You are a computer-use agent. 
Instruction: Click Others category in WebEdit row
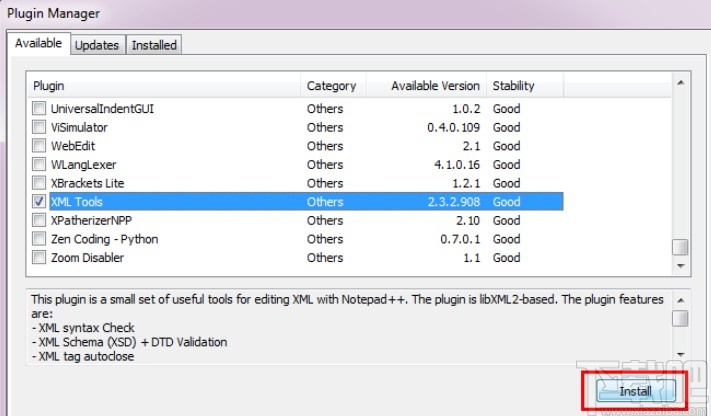coord(325,146)
